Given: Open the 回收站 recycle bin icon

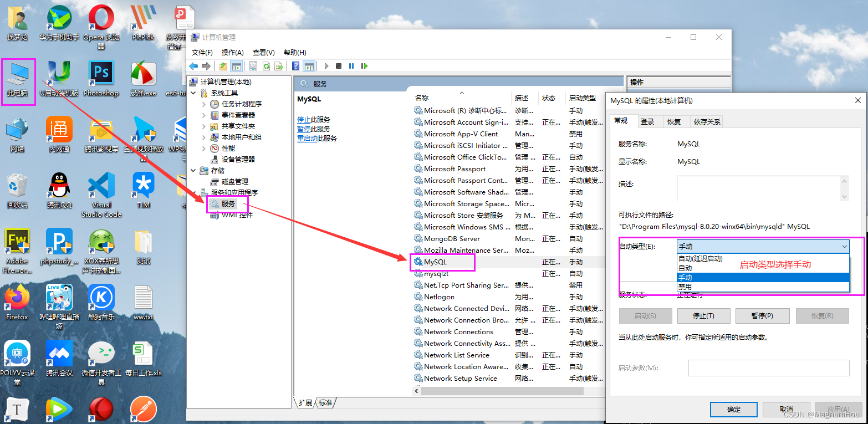Looking at the screenshot, I should click(17, 190).
